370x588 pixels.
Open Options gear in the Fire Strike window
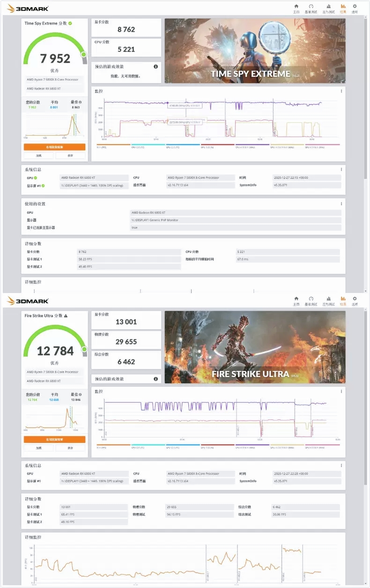355,301
